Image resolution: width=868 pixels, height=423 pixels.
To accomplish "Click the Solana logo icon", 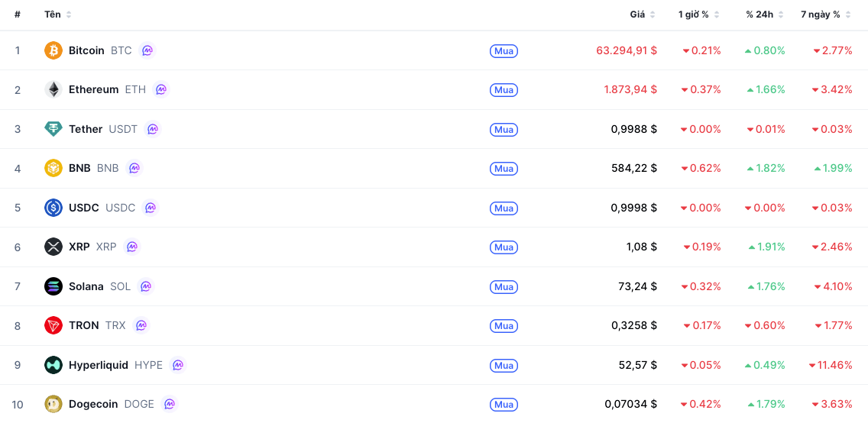I will tap(53, 286).
